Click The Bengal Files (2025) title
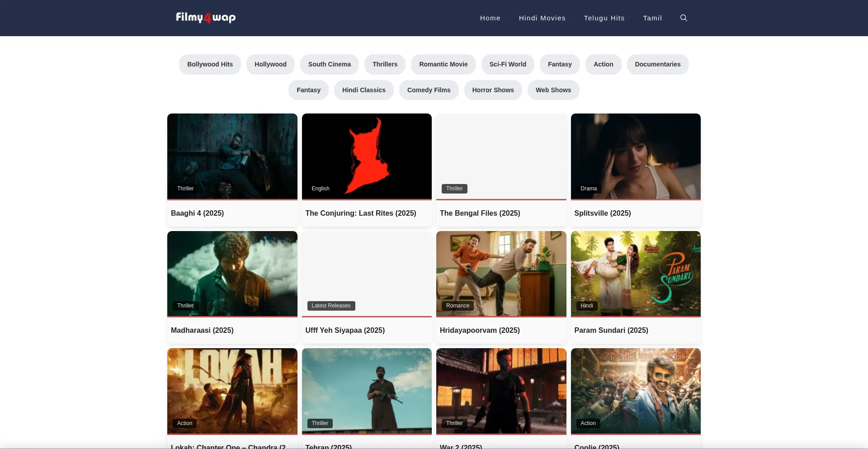Screen dimensions: 868x449 coord(480,213)
